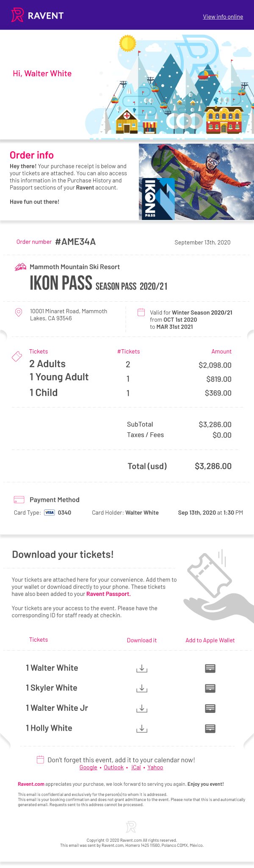Download Holly White's ticket
Image resolution: width=254 pixels, height=868 pixels.
[x=142, y=729]
